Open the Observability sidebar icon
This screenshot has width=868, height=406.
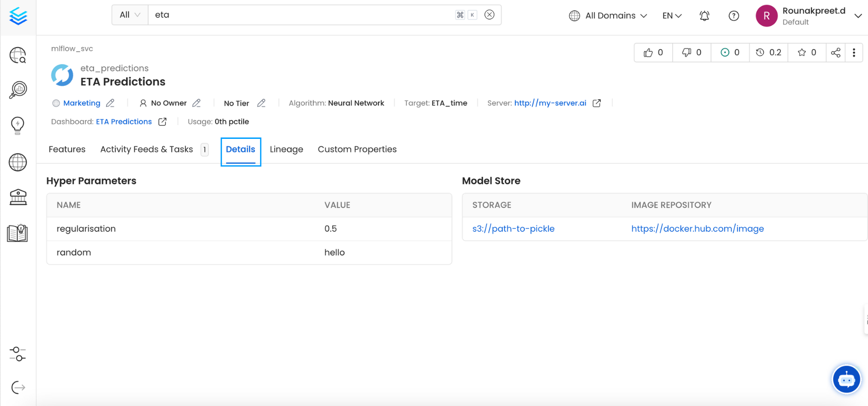click(18, 90)
